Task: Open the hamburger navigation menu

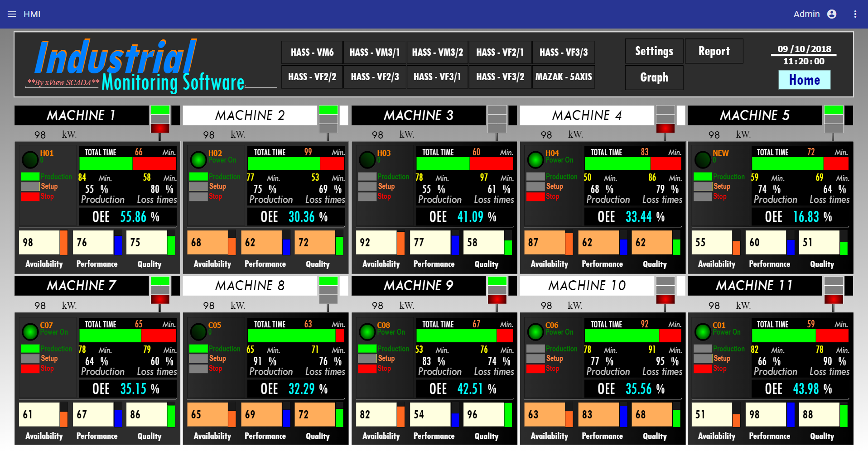Action: click(x=12, y=14)
